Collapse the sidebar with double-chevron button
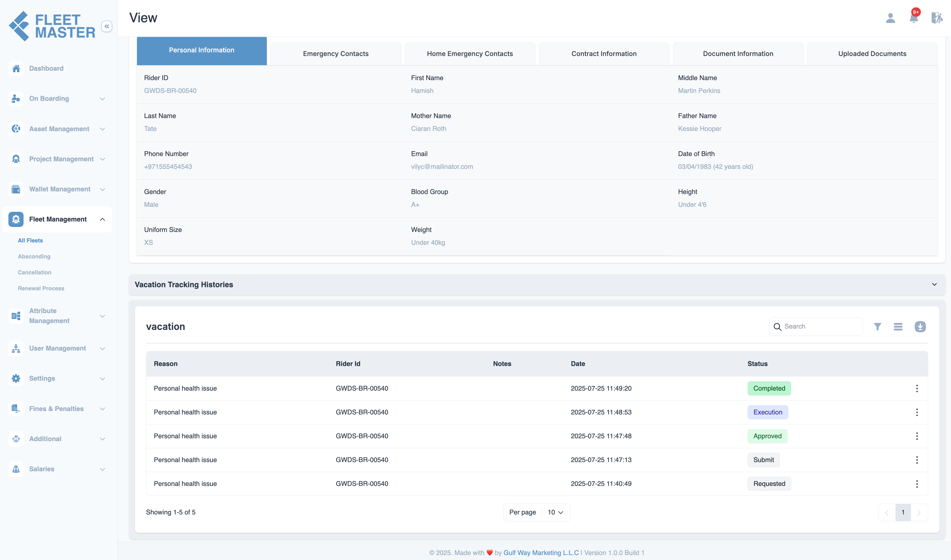Image resolution: width=951 pixels, height=560 pixels. pyautogui.click(x=107, y=26)
